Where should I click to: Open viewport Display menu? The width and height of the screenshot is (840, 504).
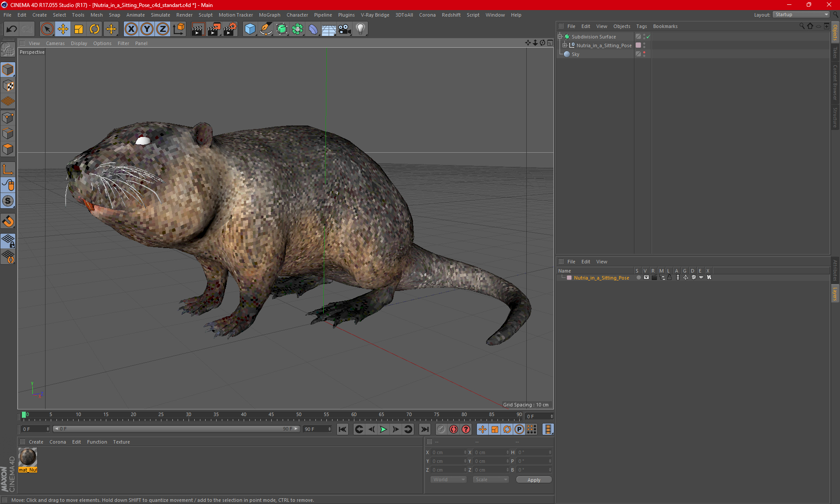[79, 43]
